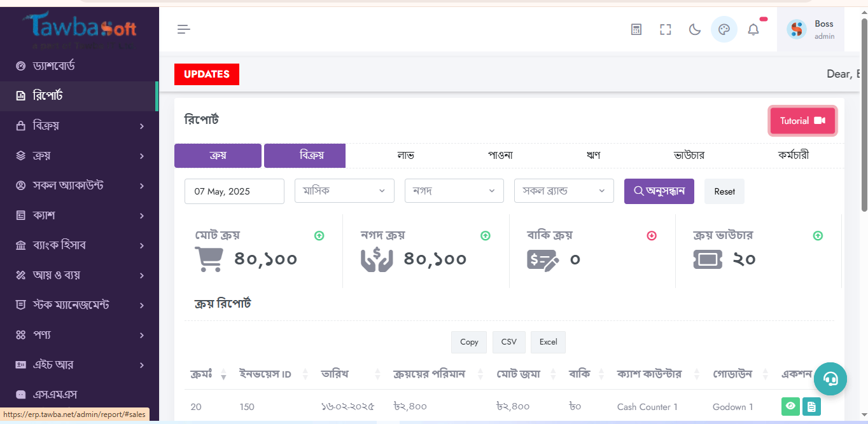Sort table by ক্রমঃ column arrows
The height and width of the screenshot is (424, 868).
click(223, 374)
